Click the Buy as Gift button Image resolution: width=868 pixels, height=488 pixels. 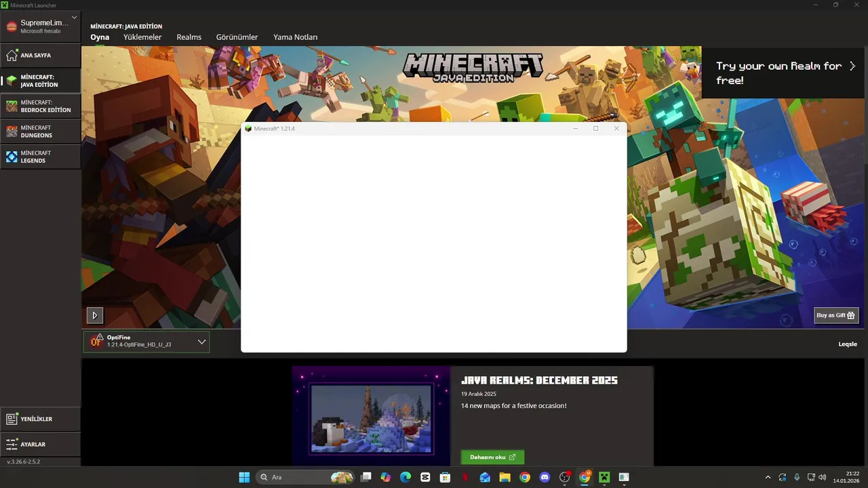coord(836,315)
